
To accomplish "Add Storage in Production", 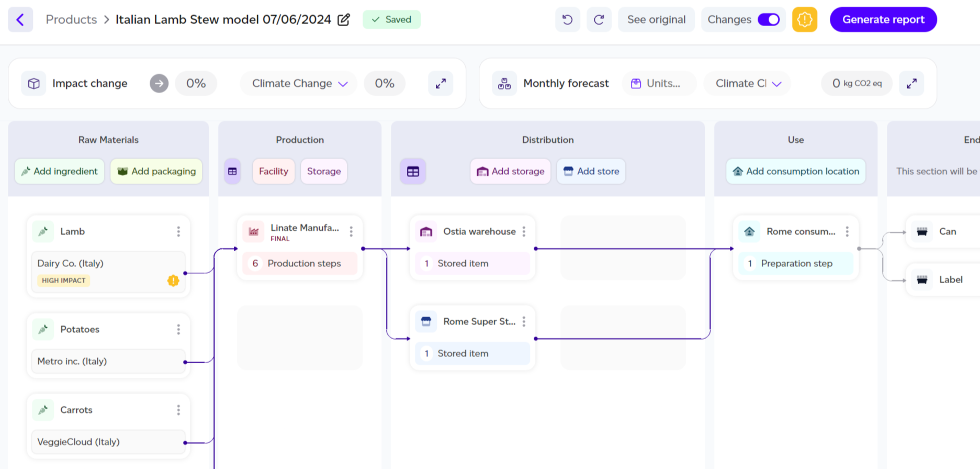I will (x=324, y=171).
